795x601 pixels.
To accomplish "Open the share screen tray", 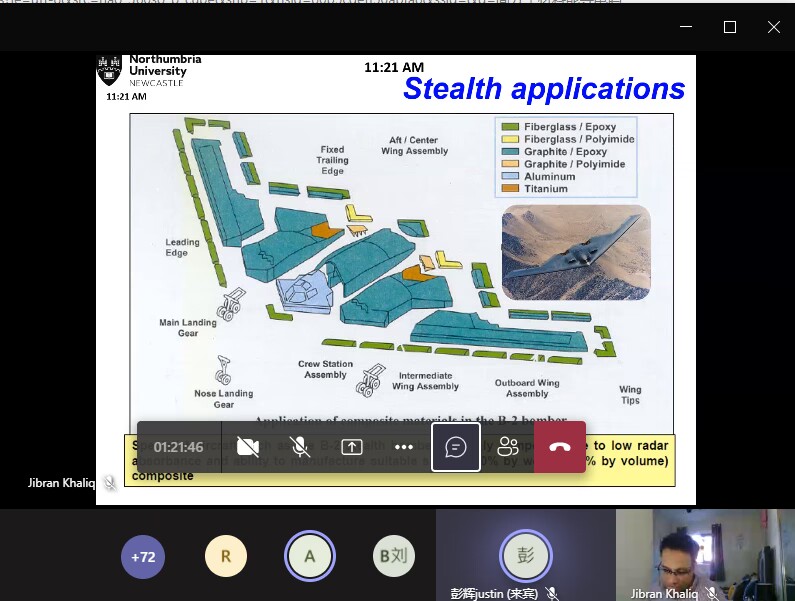I will click(x=352, y=447).
